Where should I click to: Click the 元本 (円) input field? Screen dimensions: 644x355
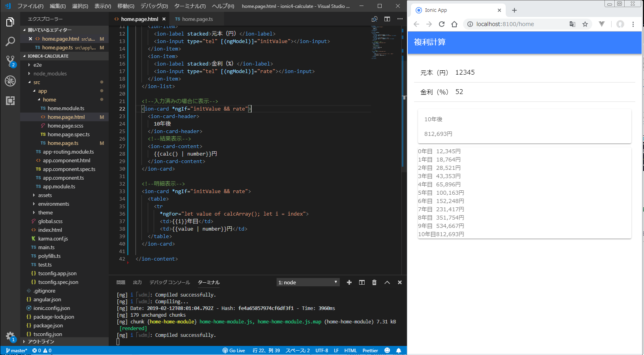pos(541,73)
